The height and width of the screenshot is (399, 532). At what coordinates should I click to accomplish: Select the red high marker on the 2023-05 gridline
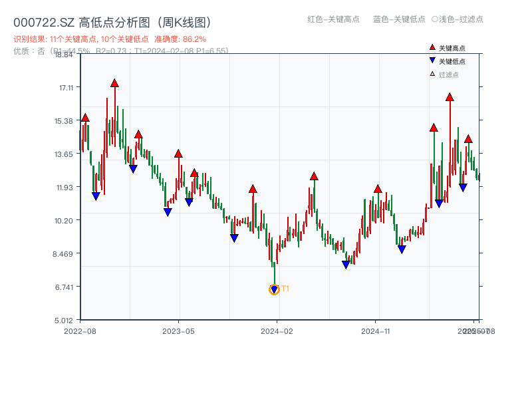pos(178,154)
